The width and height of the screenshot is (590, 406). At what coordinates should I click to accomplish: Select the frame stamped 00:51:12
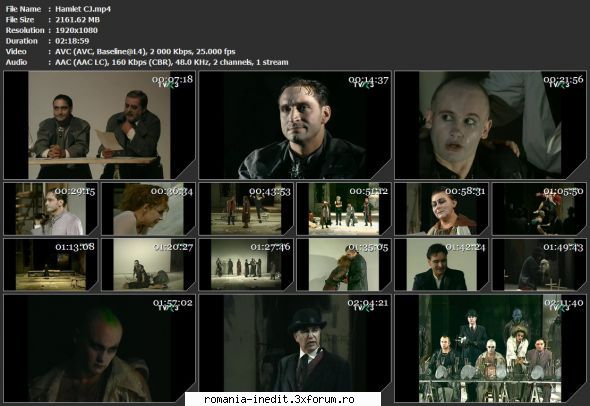[344, 209]
